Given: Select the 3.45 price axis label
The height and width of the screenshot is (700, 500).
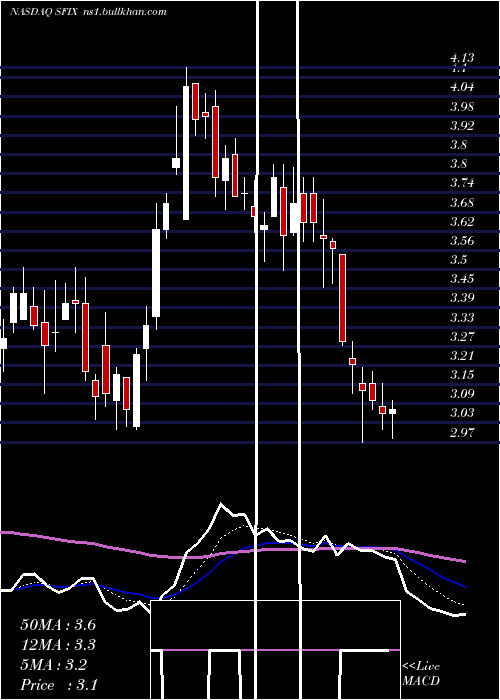Looking at the screenshot, I should tap(462, 279).
